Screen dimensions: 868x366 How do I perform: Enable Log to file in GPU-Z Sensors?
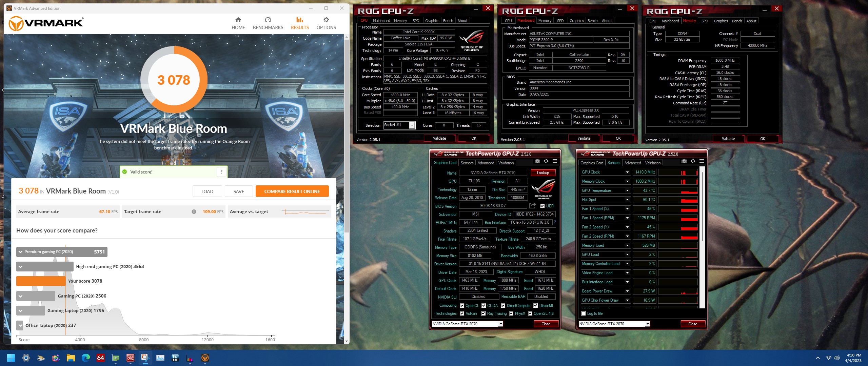coord(584,313)
